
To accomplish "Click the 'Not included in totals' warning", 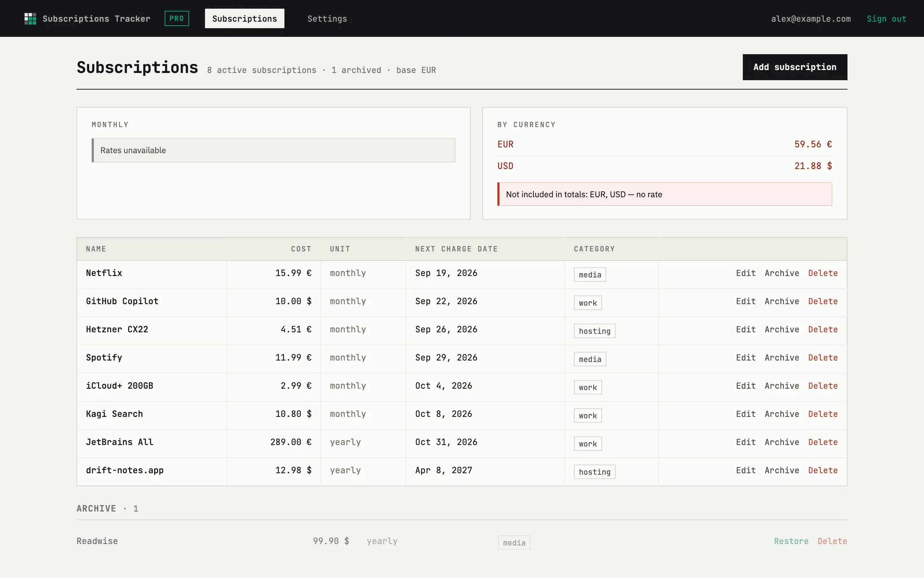I will [x=664, y=194].
